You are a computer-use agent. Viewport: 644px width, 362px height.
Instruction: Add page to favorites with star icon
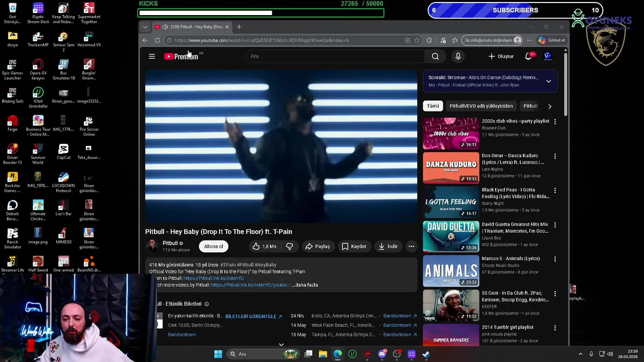(x=417, y=40)
